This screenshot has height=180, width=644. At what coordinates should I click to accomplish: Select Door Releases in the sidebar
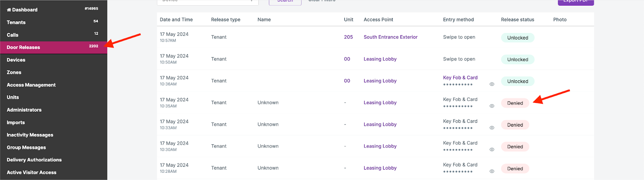[23, 47]
